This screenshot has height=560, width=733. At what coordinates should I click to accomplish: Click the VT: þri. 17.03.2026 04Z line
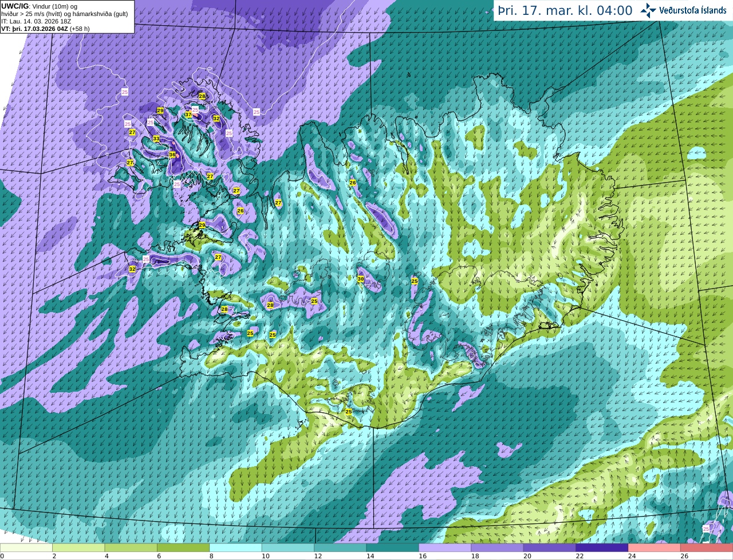click(x=45, y=29)
